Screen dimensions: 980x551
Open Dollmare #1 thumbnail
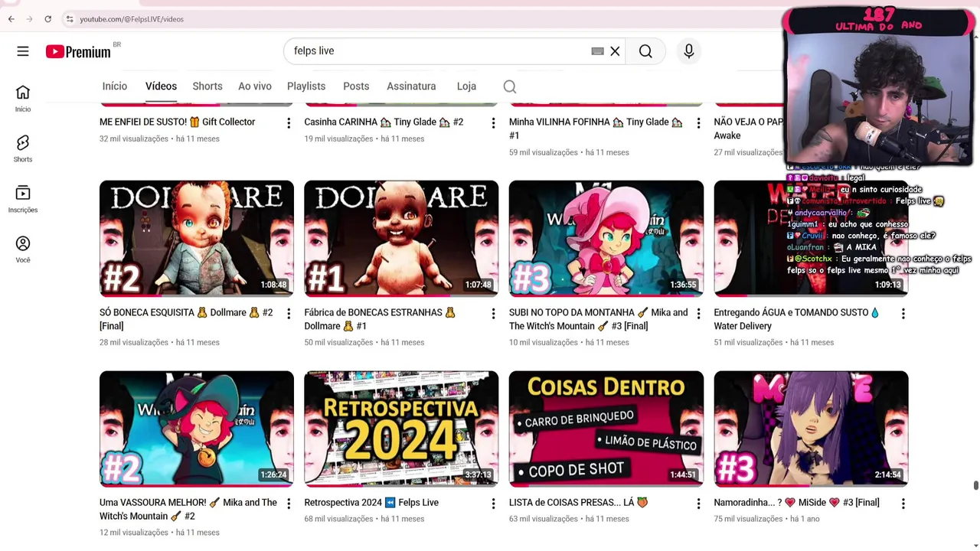tap(401, 239)
